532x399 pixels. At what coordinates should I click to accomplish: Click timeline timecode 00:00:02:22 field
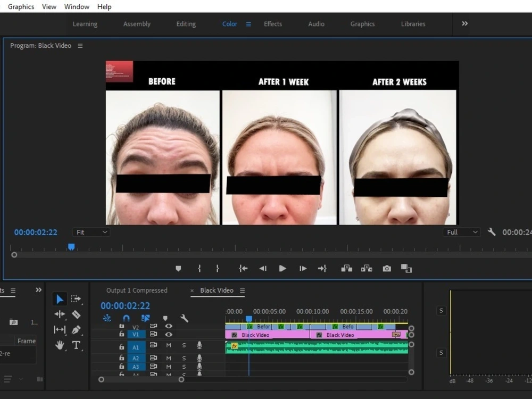(125, 306)
